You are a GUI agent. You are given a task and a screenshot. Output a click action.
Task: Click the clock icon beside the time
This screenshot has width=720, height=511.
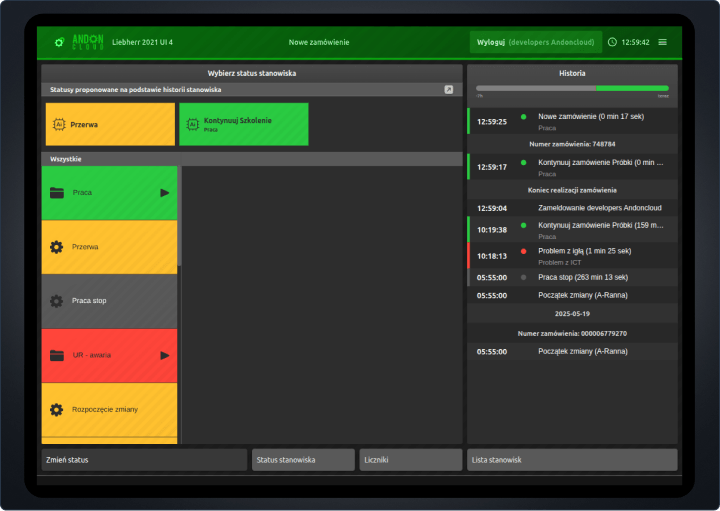(612, 42)
